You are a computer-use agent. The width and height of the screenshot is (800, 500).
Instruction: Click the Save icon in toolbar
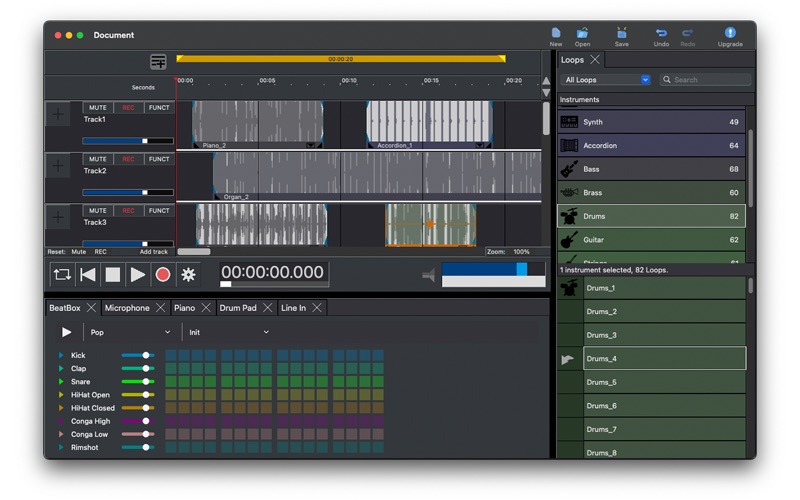click(622, 37)
